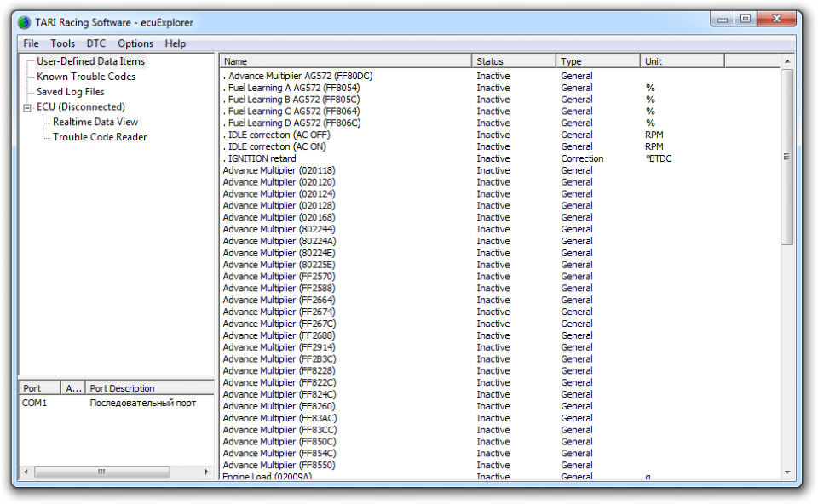
Task: Open Trouble Code Reader
Action: [100, 136]
